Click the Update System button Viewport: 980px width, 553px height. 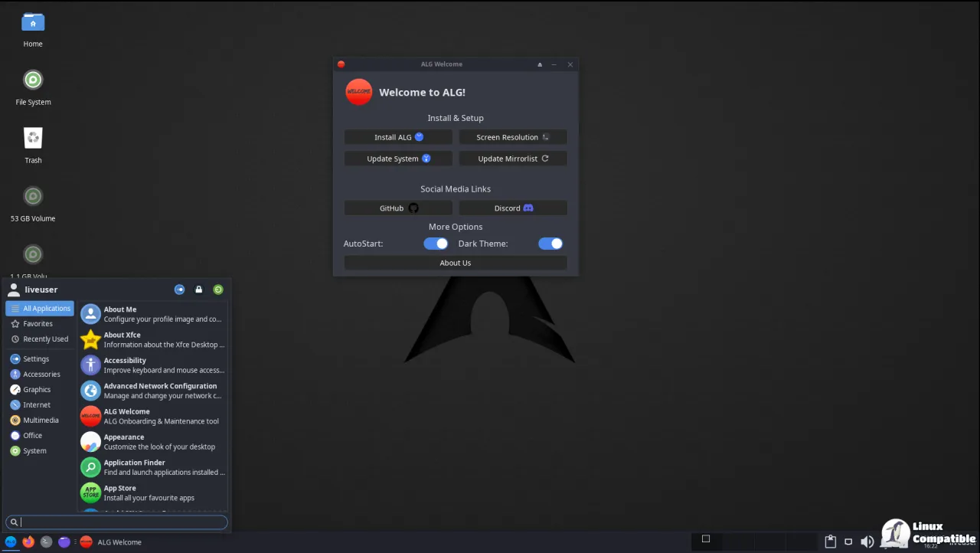(398, 159)
